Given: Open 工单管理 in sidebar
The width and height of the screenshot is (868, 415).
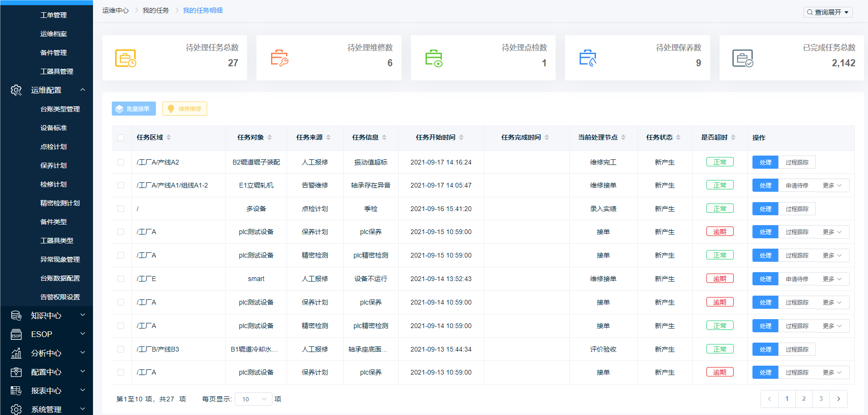Looking at the screenshot, I should [x=54, y=15].
